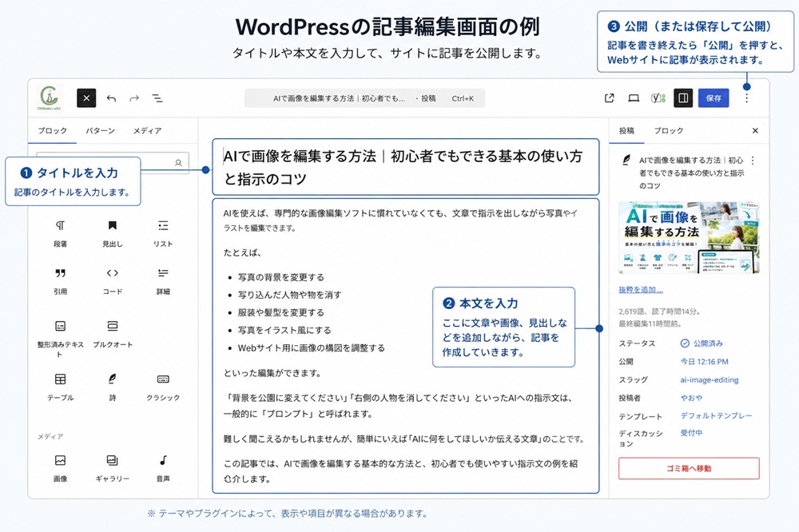
Task: Click the block search magnifier icon
Action: tap(178, 163)
